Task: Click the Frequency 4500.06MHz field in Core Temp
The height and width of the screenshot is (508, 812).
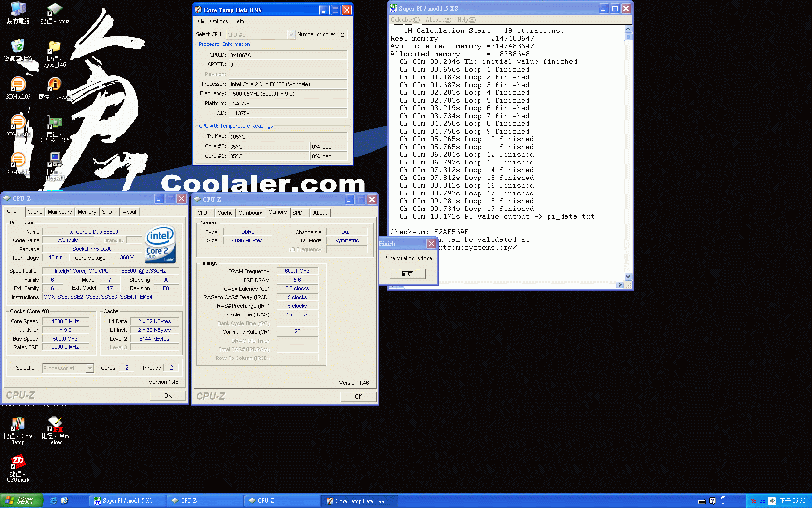Action: 288,94
